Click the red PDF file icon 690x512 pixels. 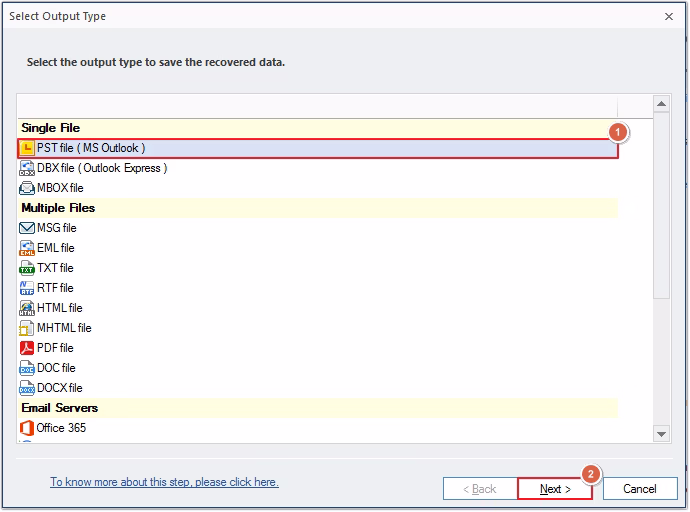pos(27,348)
